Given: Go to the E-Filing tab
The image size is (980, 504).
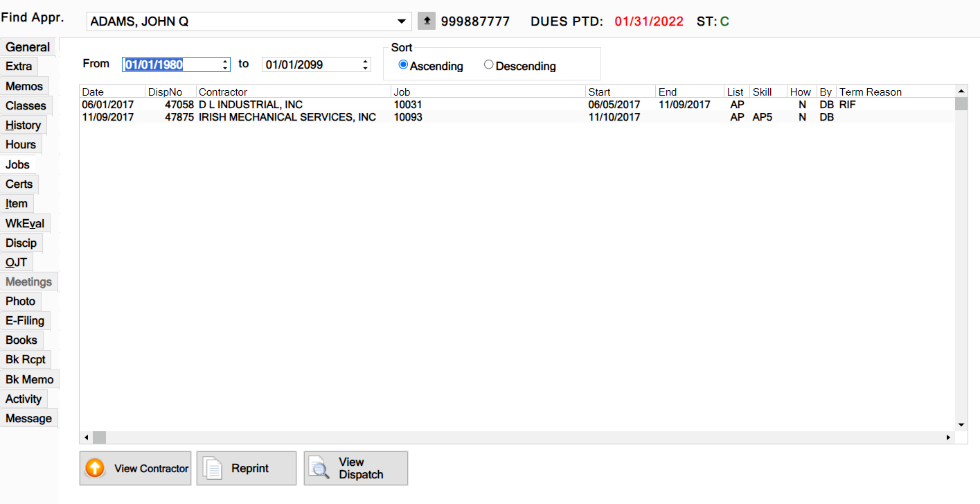Looking at the screenshot, I should 25,321.
